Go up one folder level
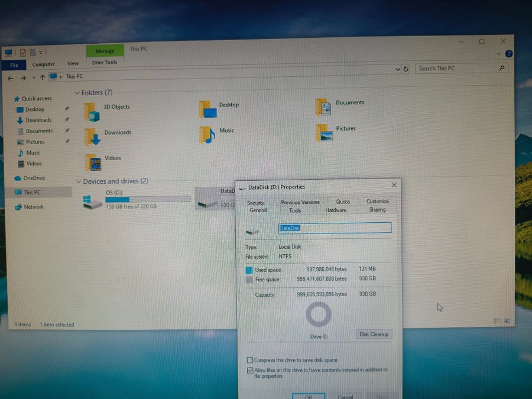532x399 pixels. (43, 77)
